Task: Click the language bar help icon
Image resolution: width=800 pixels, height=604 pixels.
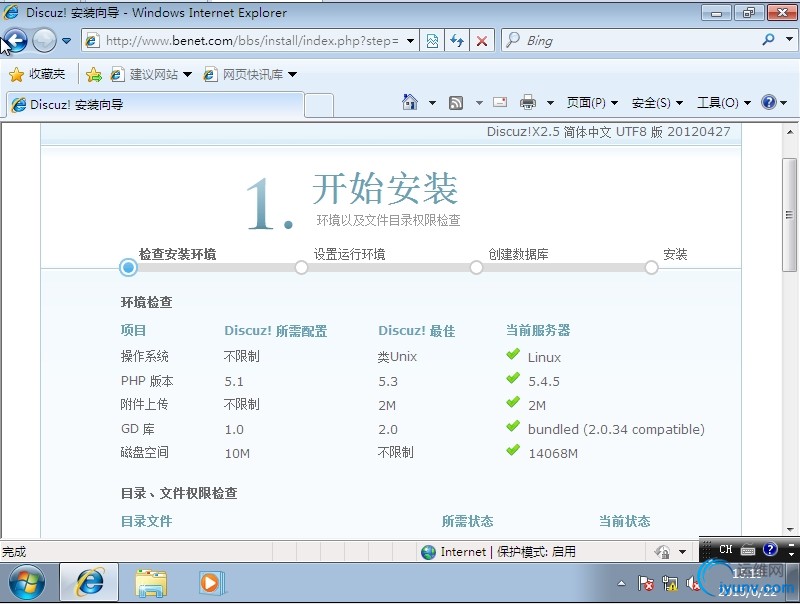Action: pyautogui.click(x=770, y=549)
